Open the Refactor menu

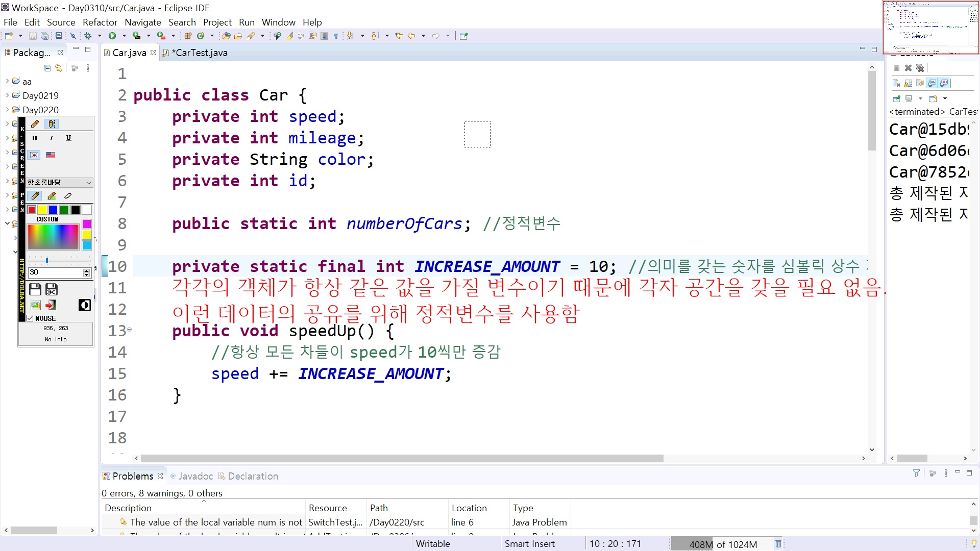[x=100, y=22]
